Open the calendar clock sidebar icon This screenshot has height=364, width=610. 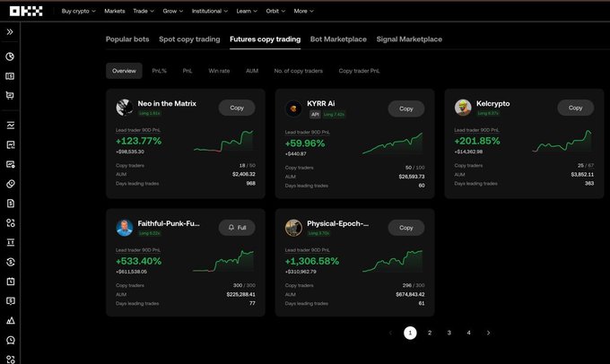click(x=11, y=282)
